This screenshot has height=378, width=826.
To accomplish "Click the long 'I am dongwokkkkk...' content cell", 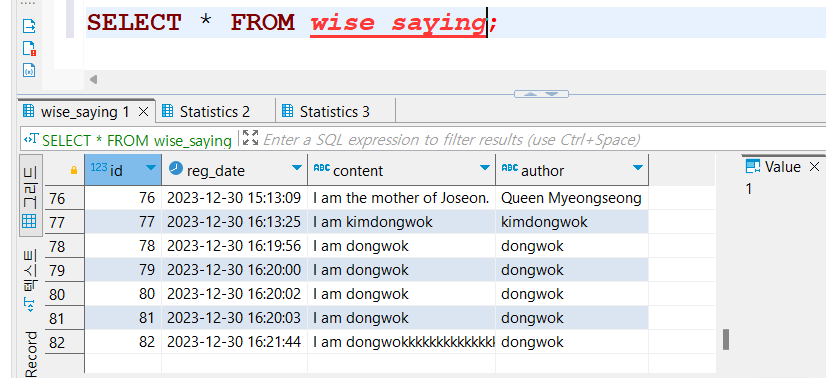I will (401, 342).
